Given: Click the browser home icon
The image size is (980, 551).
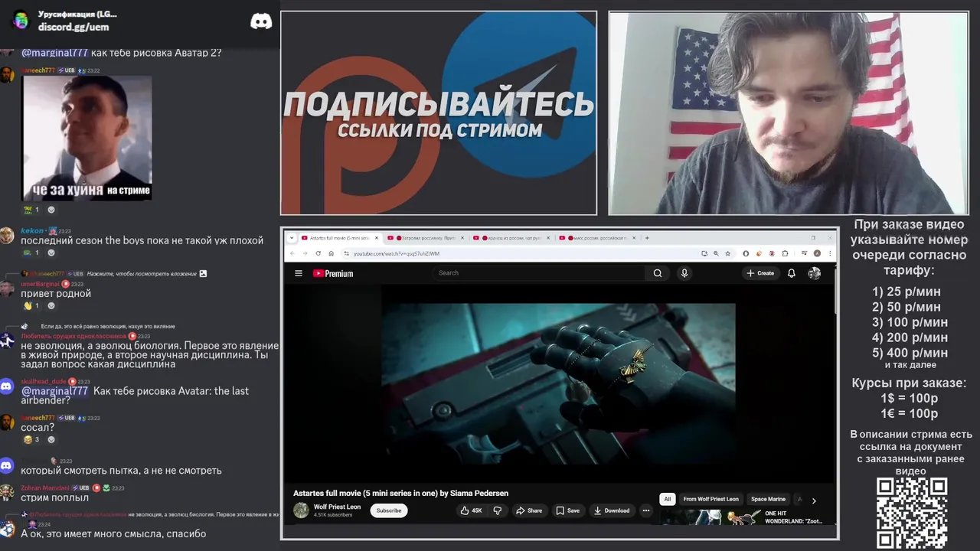Looking at the screenshot, I should tap(331, 253).
